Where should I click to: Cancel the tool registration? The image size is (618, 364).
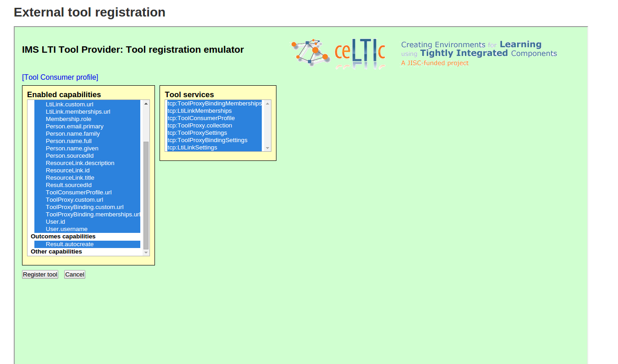tap(75, 274)
